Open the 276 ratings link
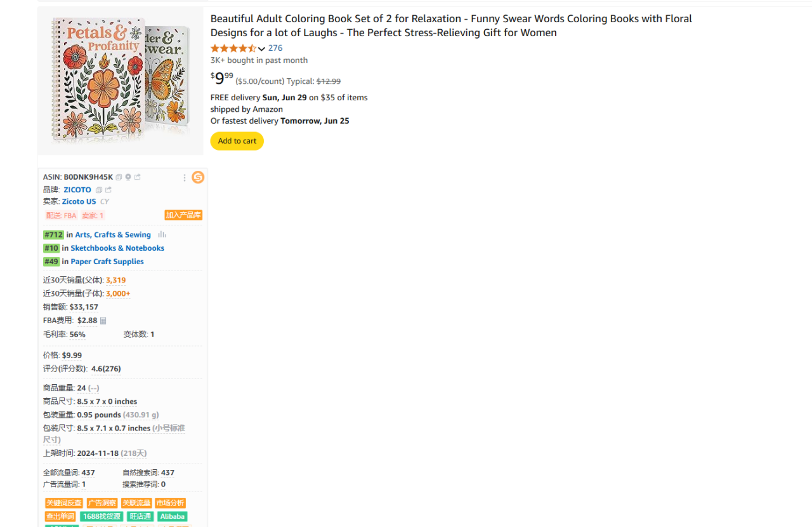812x527 pixels. coord(275,48)
